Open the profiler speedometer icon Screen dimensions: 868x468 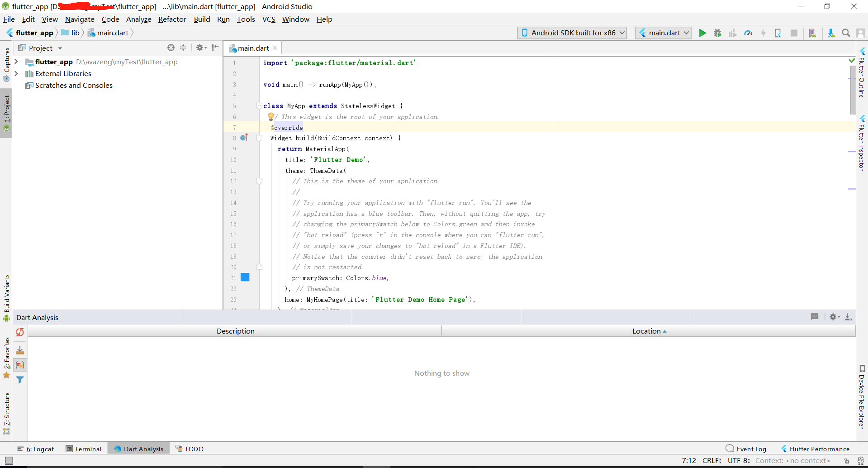click(748, 33)
